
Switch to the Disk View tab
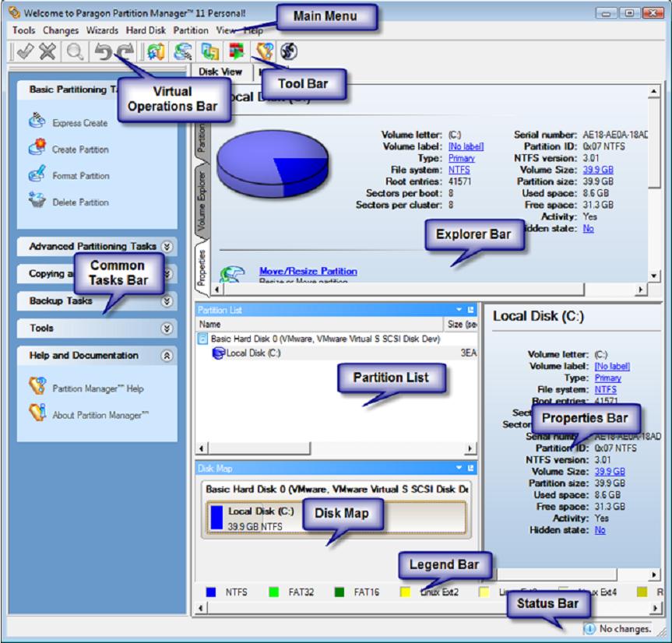(220, 72)
